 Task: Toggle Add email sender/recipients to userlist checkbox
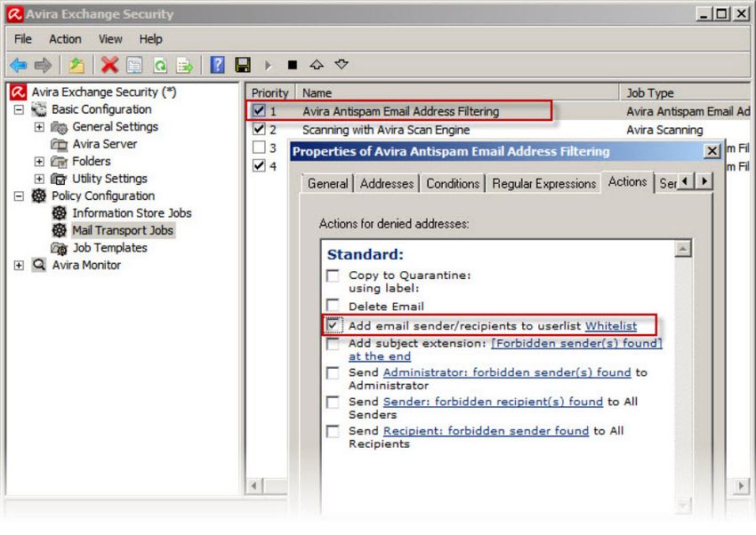pos(333,325)
